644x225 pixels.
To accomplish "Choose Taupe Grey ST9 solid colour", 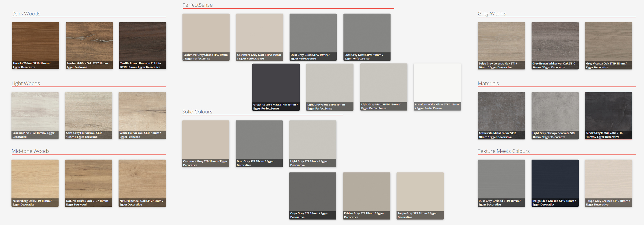I will [x=420, y=196].
